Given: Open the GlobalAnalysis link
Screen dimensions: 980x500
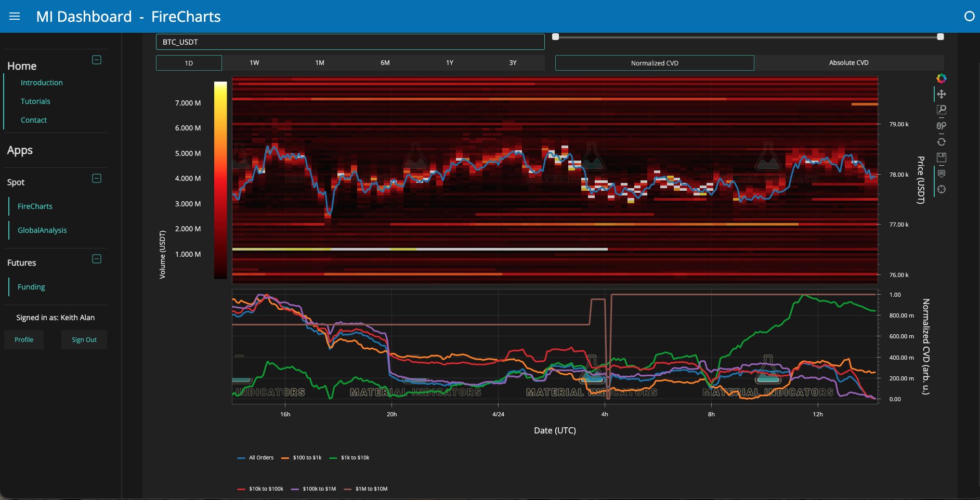Looking at the screenshot, I should point(42,230).
